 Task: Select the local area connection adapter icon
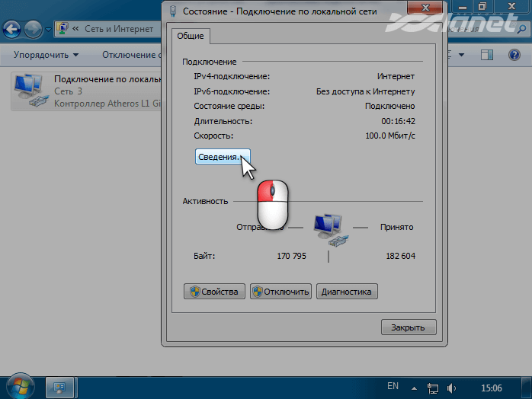32,91
